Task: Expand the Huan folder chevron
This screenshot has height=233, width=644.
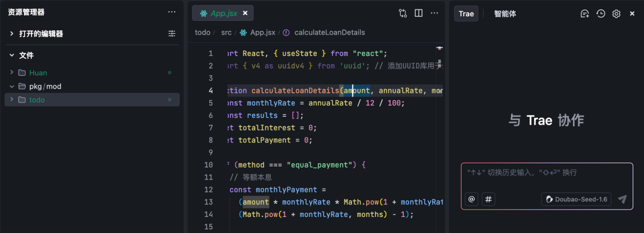Action: pos(11,73)
